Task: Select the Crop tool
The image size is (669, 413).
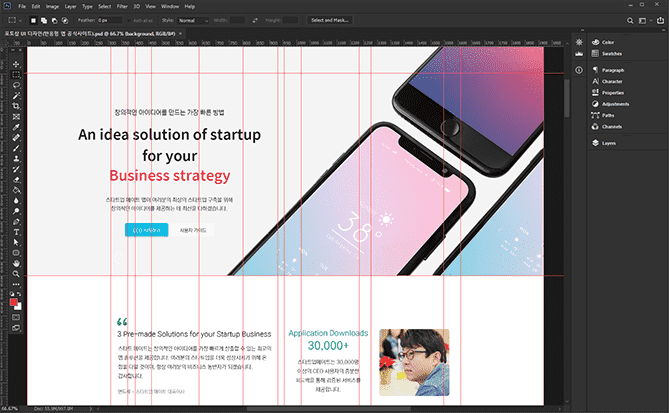Action: click(16, 106)
